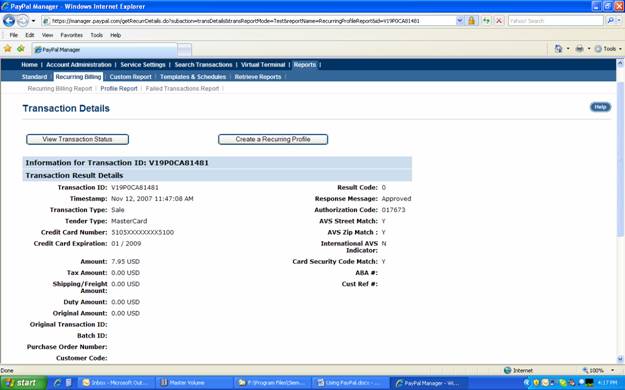
Task: Open the Search Transactions section
Action: click(x=203, y=65)
